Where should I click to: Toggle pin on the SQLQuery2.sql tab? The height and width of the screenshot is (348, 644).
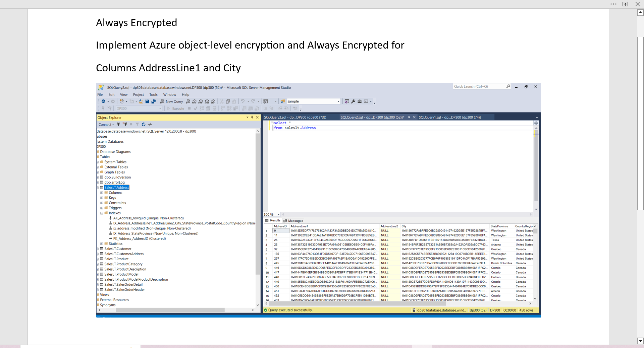[409, 117]
